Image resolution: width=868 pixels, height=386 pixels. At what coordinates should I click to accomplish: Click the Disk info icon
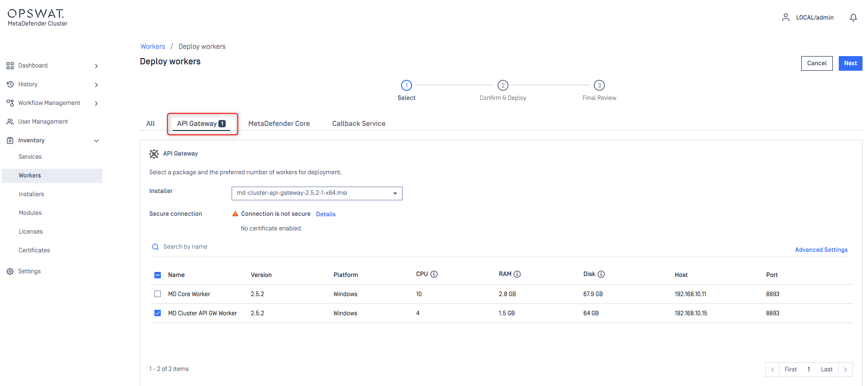pyautogui.click(x=601, y=274)
